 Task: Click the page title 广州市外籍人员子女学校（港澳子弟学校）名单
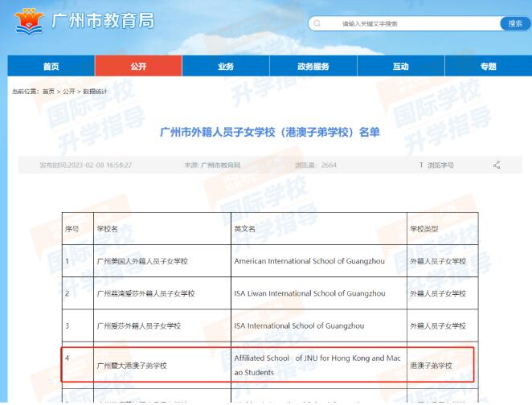pos(270,132)
